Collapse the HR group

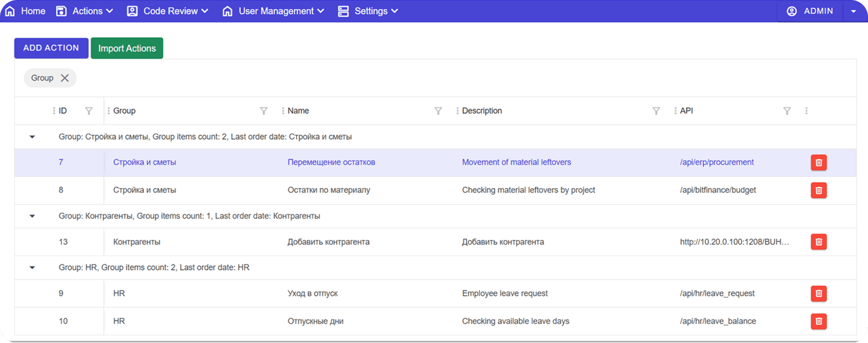32,268
